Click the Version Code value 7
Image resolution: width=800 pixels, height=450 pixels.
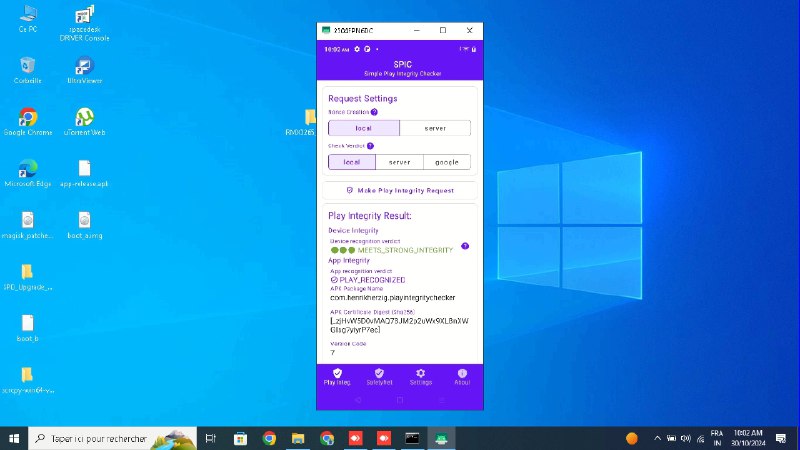pyautogui.click(x=333, y=353)
